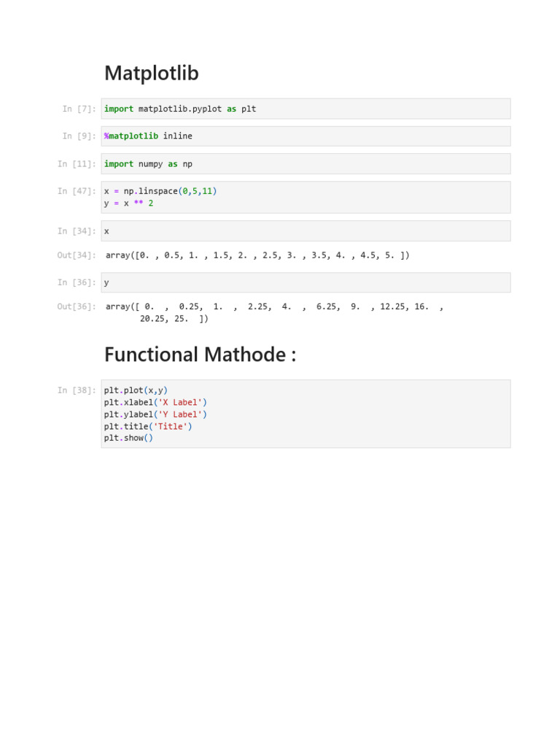Viewport: 560px width, 747px height.
Task: Click the np.linspace code cell
Action: (306, 197)
